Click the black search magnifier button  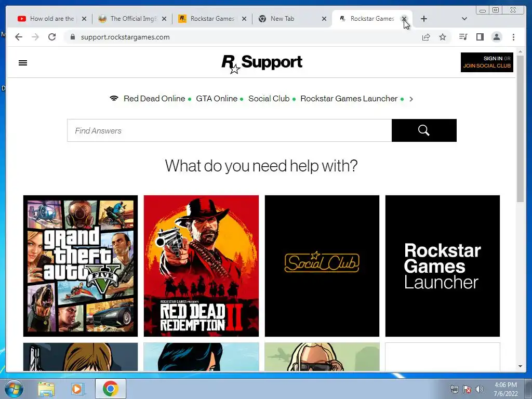[424, 130]
